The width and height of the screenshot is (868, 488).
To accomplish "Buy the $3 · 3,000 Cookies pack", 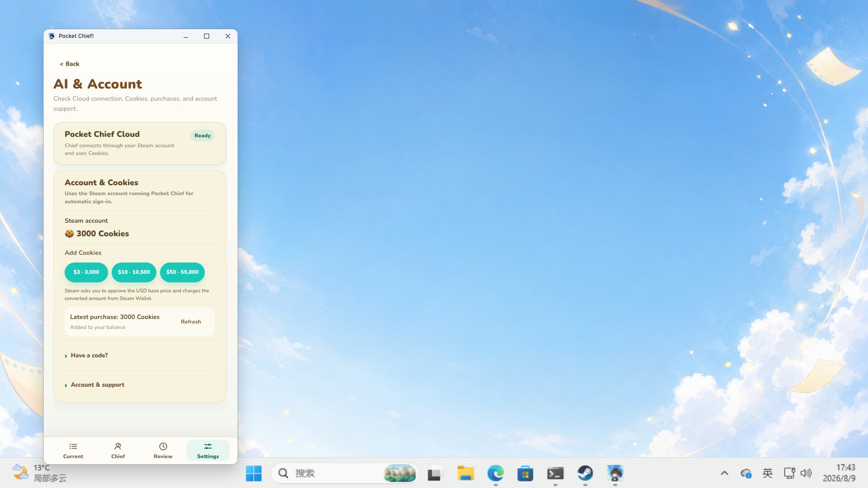I will click(86, 272).
